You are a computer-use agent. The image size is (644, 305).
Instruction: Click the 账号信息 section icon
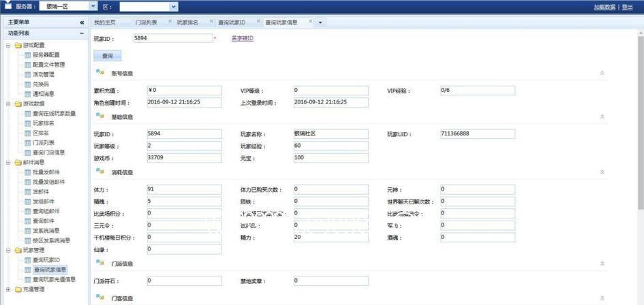coord(100,72)
